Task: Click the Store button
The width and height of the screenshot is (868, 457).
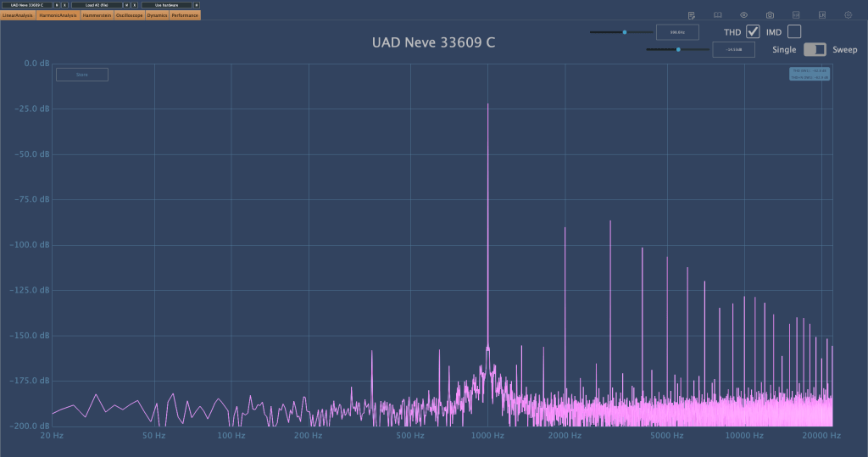Action: (82, 75)
